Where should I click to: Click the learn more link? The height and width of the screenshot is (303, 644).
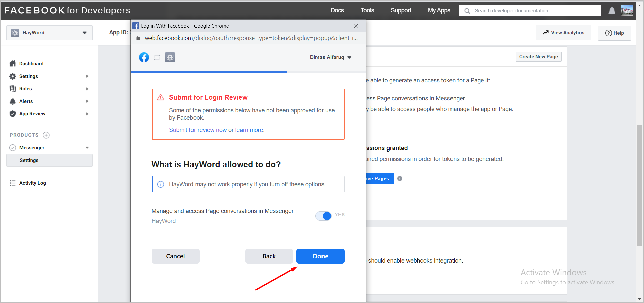[x=249, y=130]
